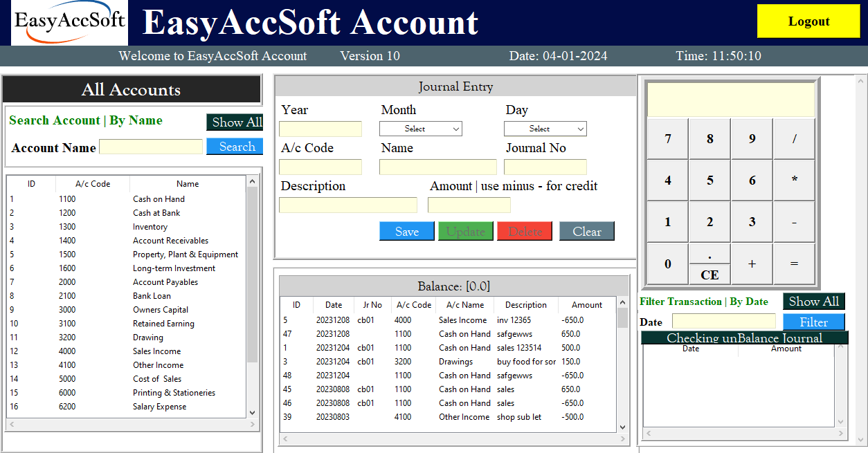Click the Checking unBalance Journal button
868x453 pixels.
point(745,338)
